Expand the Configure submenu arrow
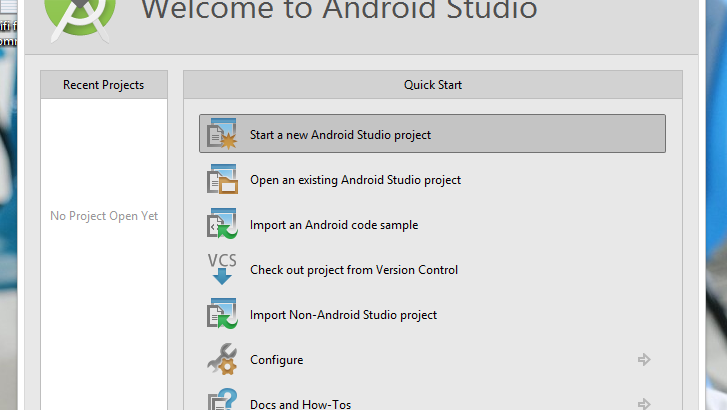 click(x=644, y=360)
